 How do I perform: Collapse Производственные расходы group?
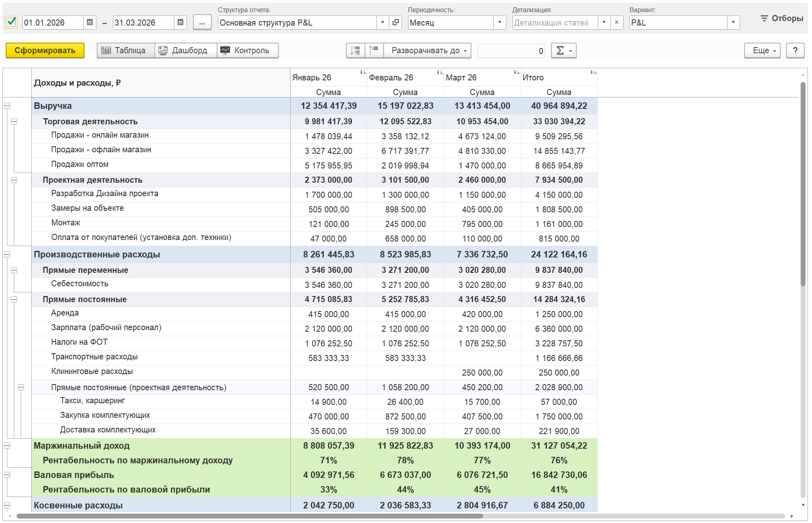7,254
